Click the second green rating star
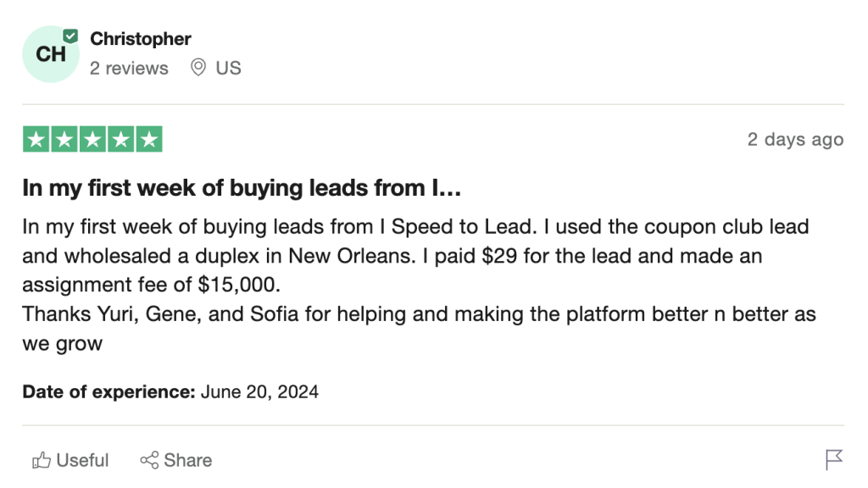The width and height of the screenshot is (868, 488). pos(64,140)
